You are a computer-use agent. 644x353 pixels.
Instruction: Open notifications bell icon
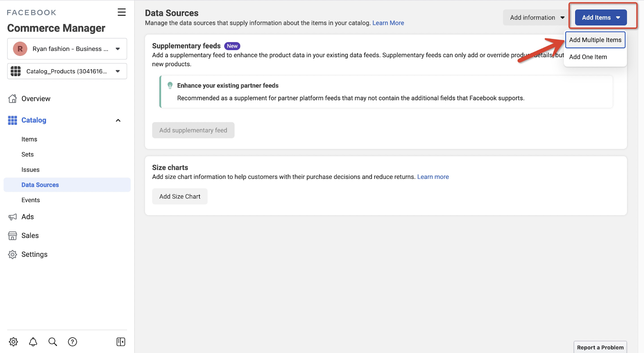tap(33, 342)
